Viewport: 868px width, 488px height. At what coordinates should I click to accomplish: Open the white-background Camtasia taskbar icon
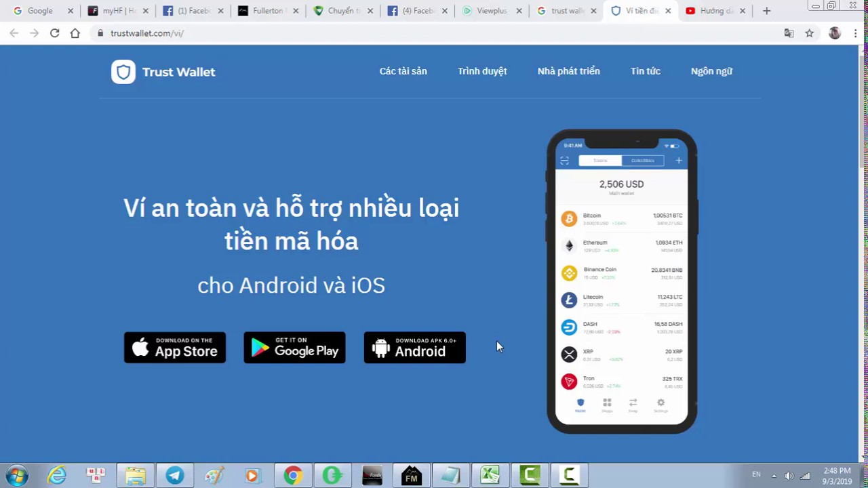pyautogui.click(x=568, y=475)
